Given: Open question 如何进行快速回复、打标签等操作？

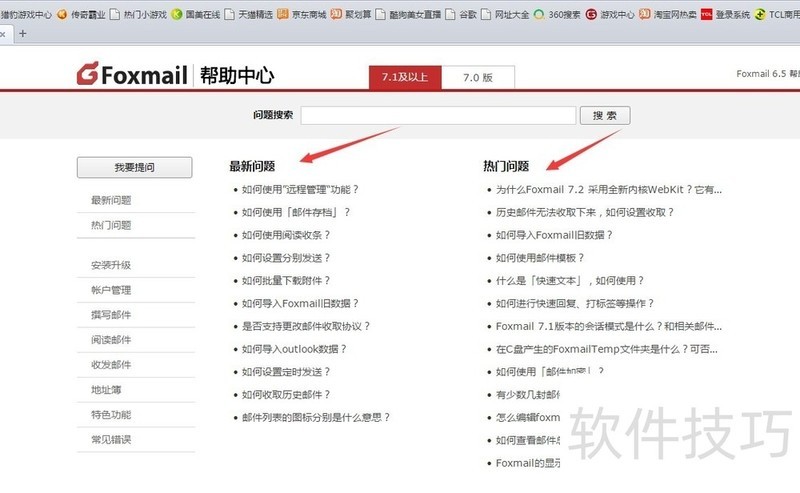Looking at the screenshot, I should point(574,304).
